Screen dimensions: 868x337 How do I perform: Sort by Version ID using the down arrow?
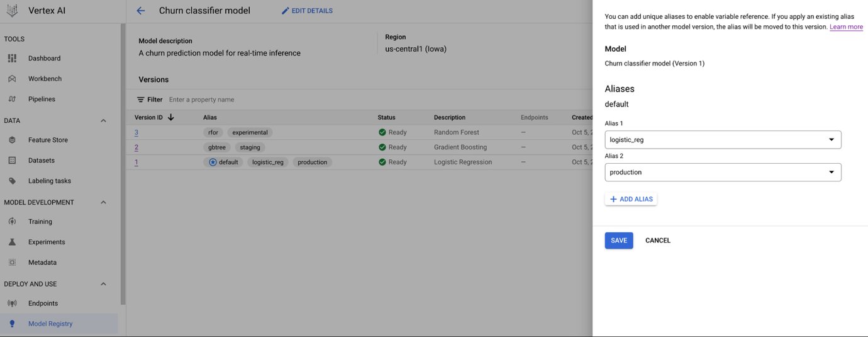[x=171, y=117]
